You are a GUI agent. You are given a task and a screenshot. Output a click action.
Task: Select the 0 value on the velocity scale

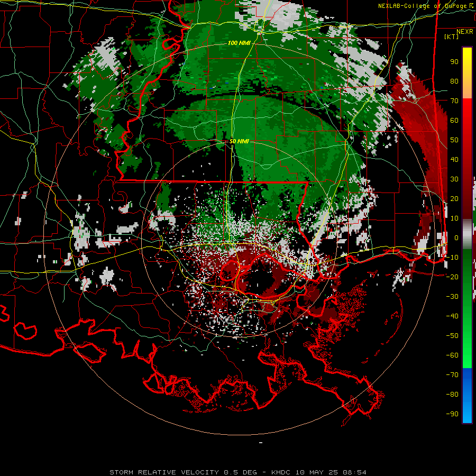(x=456, y=237)
